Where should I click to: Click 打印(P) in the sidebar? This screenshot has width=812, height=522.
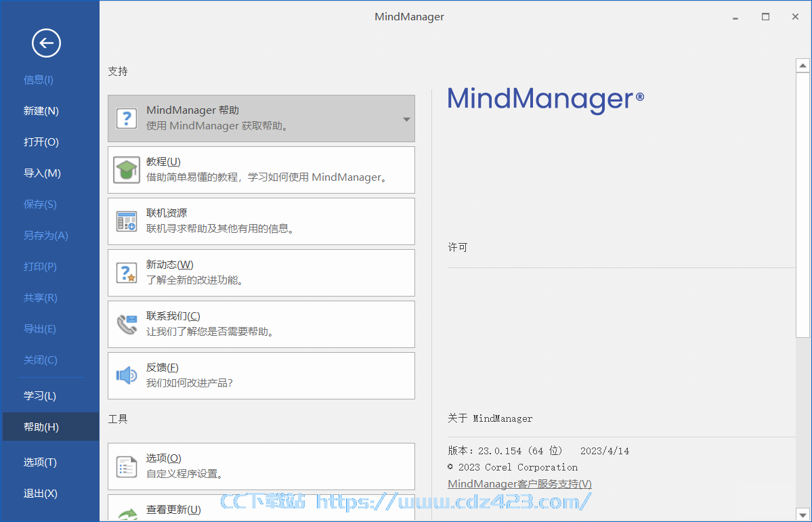pos(40,266)
